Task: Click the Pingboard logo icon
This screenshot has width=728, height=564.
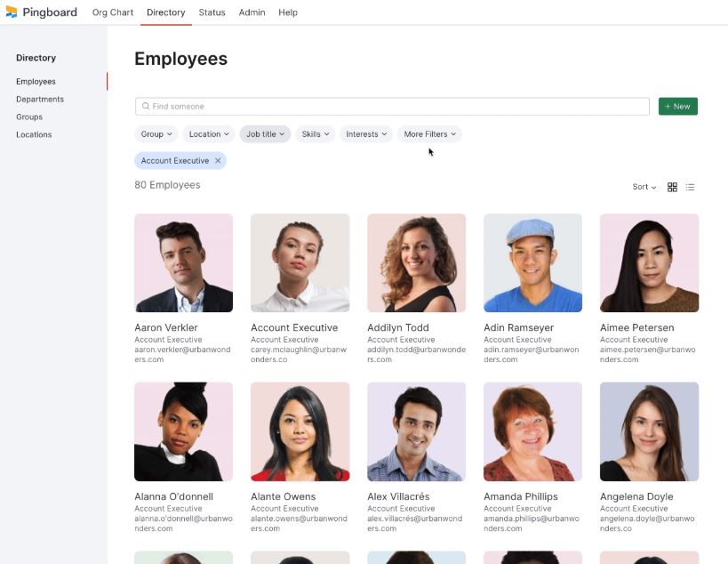Action: pyautogui.click(x=12, y=12)
